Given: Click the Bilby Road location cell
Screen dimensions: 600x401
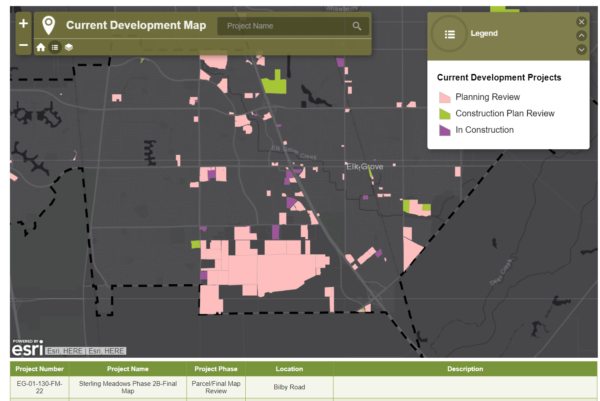Looking at the screenshot, I should click(x=289, y=387).
